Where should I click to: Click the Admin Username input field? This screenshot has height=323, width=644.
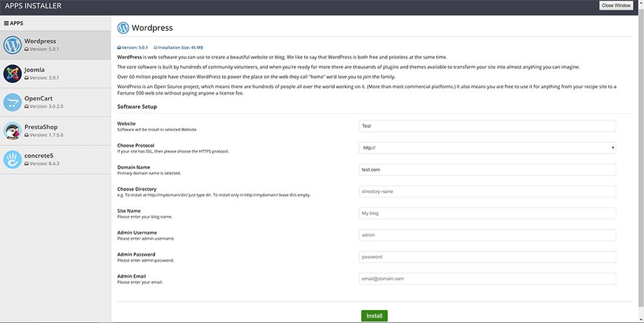487,235
